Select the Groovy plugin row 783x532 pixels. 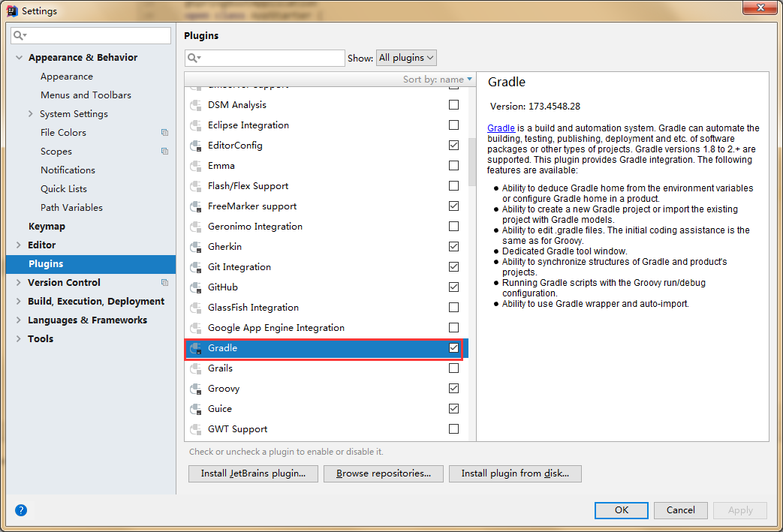coord(327,389)
